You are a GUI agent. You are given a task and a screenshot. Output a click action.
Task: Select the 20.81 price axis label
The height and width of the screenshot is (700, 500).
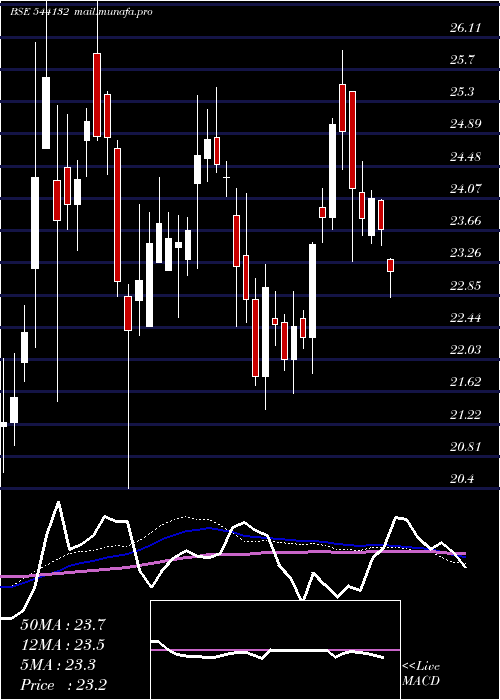[x=465, y=446]
